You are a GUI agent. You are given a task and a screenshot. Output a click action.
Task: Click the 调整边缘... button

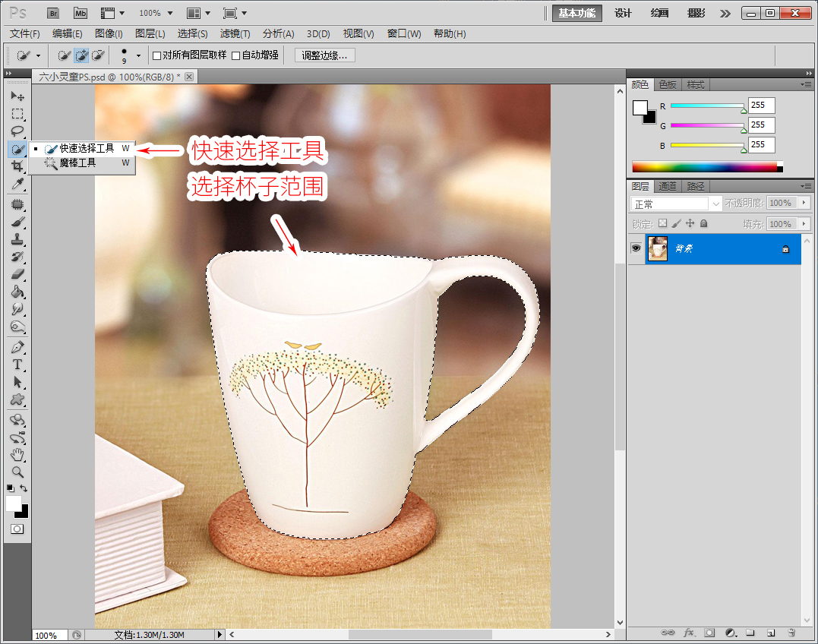(x=324, y=55)
